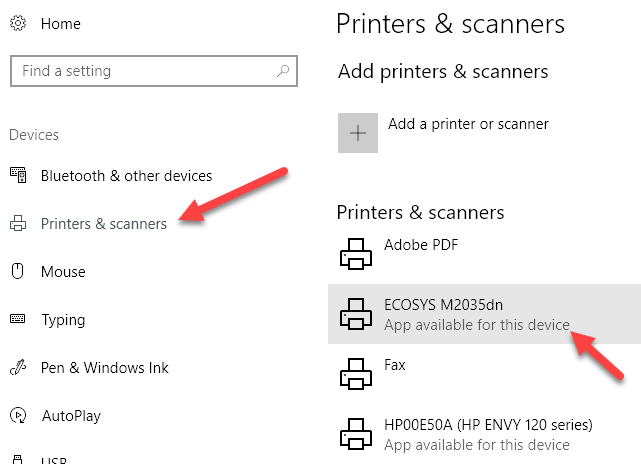Open the Mouse settings page
Viewport: 641px width, 464px height.
63,272
